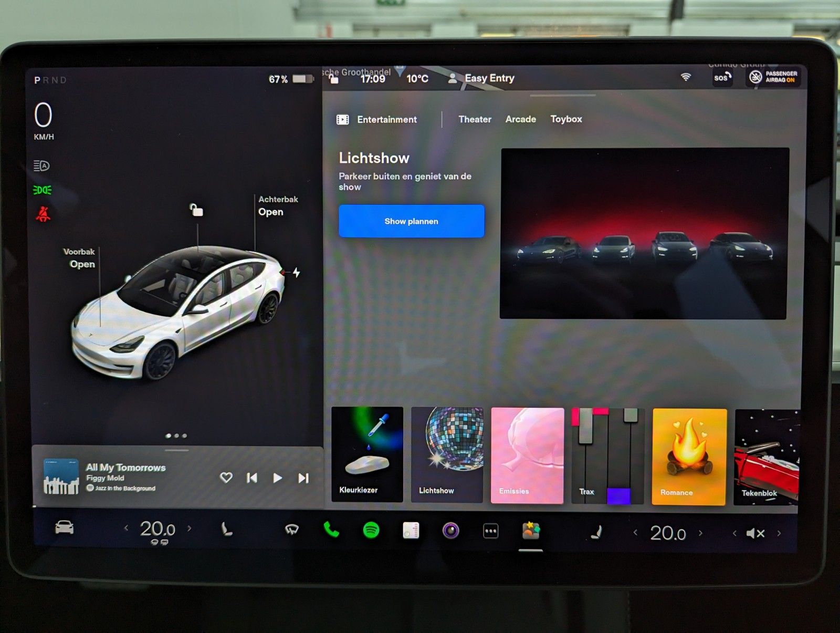Image resolution: width=840 pixels, height=633 pixels.
Task: Tap the green parking lights indicator
Action: [x=42, y=190]
